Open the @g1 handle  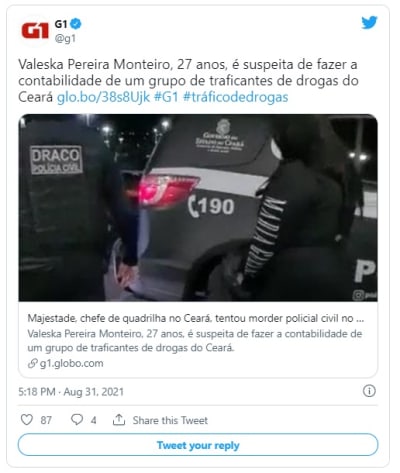tap(65, 39)
